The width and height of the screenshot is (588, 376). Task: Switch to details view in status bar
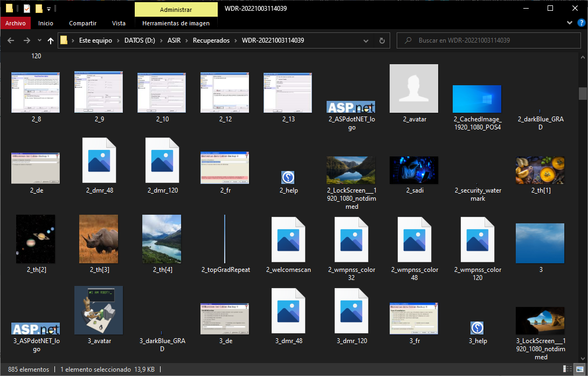pos(566,370)
